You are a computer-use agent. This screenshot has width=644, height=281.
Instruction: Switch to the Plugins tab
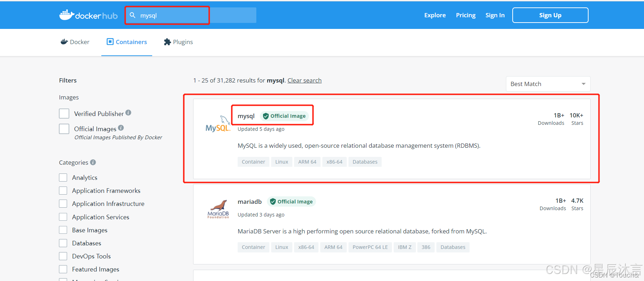pos(178,42)
